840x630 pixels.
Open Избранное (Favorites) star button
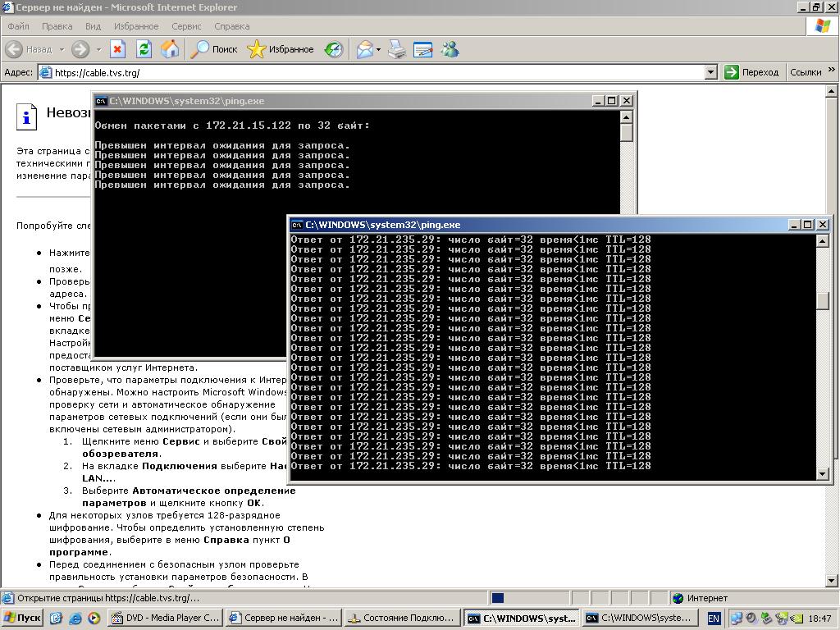281,49
